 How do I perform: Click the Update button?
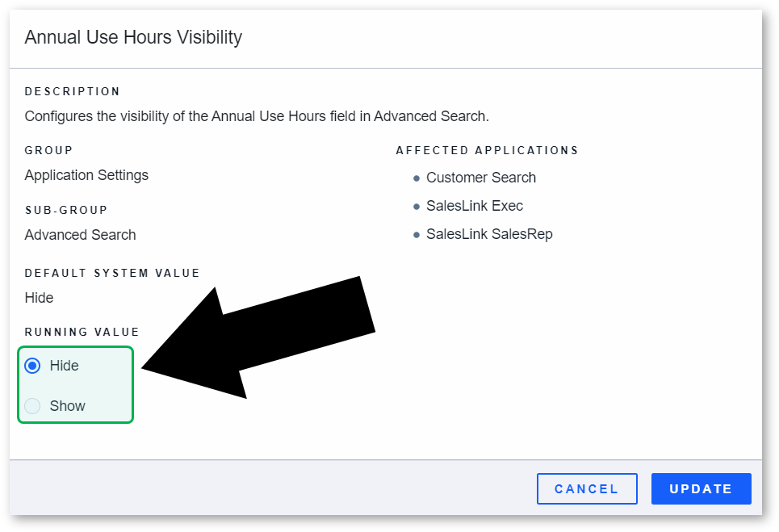(701, 488)
